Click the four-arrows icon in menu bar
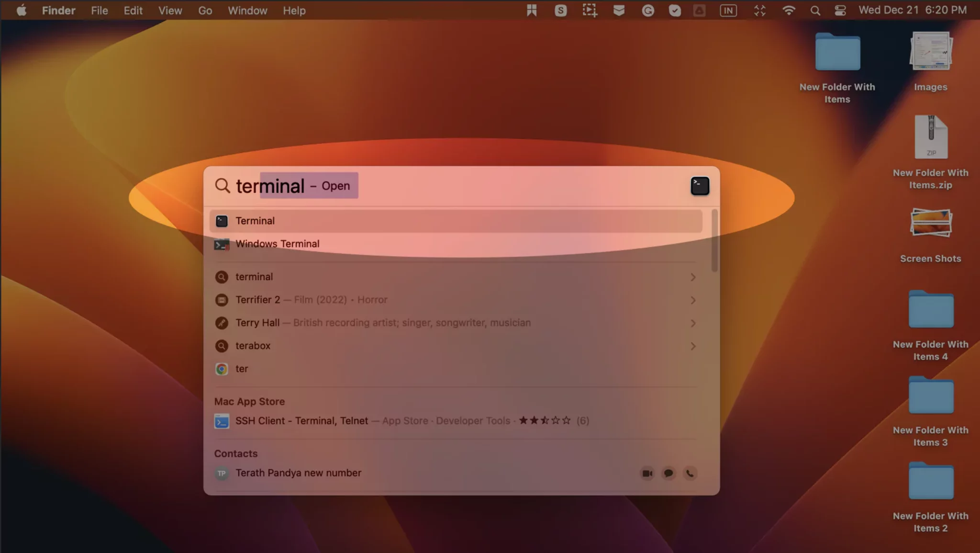The image size is (980, 553). coord(760,10)
